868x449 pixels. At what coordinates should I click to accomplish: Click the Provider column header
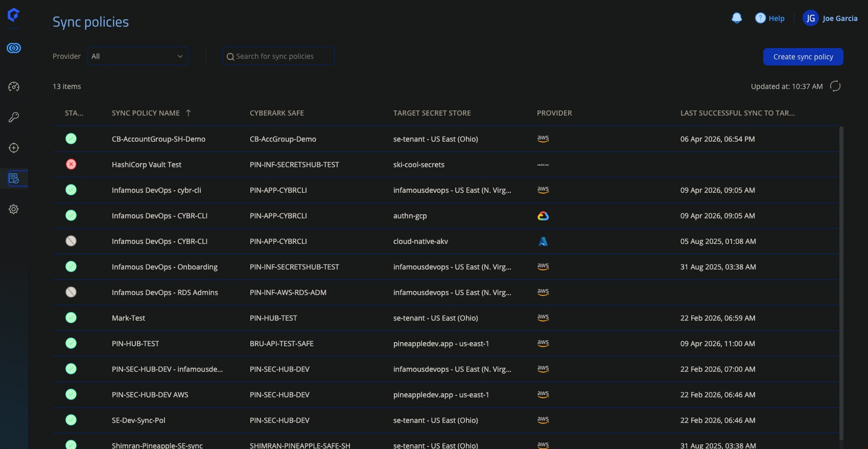tap(554, 113)
